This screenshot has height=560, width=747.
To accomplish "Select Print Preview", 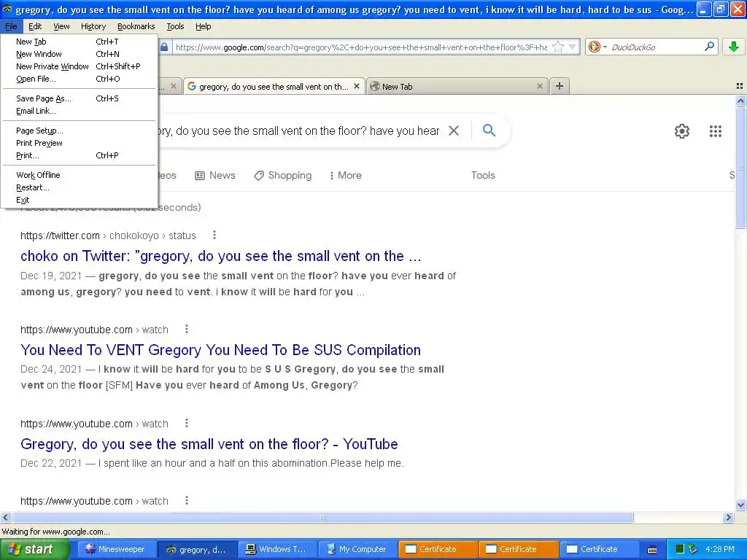I will [79, 143].
